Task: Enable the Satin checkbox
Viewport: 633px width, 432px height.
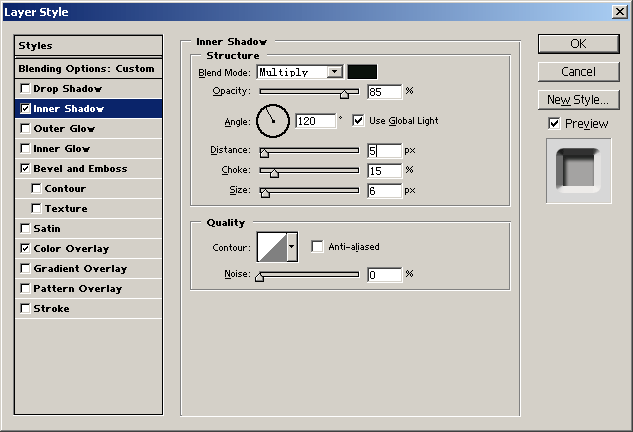Action: (25, 229)
